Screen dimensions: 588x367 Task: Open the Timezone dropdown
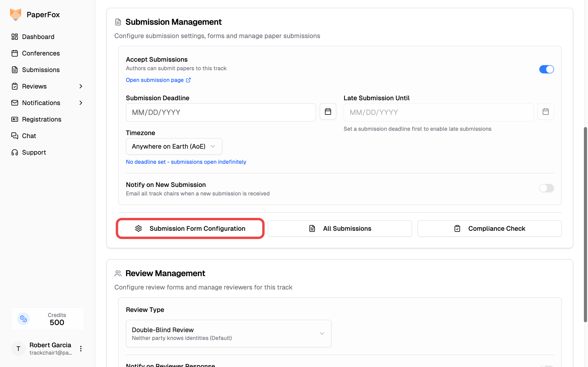click(174, 146)
